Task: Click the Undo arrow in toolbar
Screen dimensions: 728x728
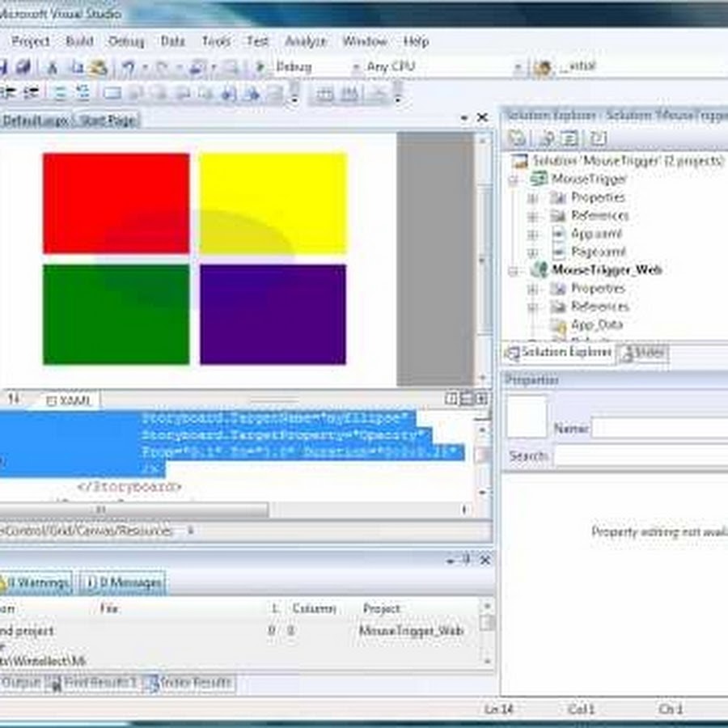Action: coord(128,67)
